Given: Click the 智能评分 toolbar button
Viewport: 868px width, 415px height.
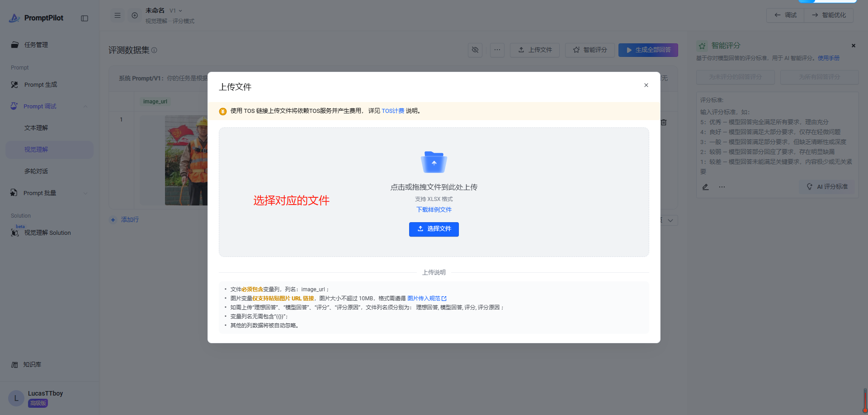Looking at the screenshot, I should point(590,50).
